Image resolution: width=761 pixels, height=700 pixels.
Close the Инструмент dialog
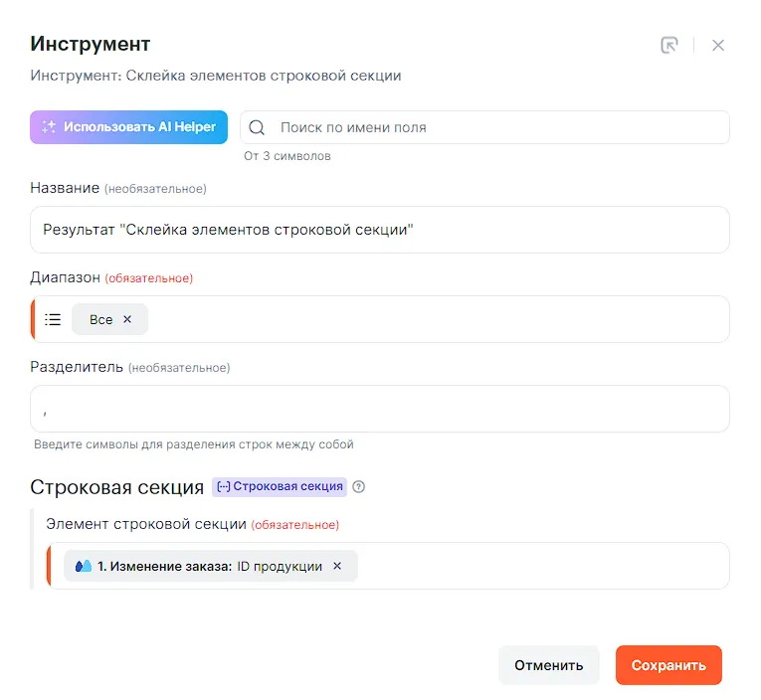[x=718, y=45]
